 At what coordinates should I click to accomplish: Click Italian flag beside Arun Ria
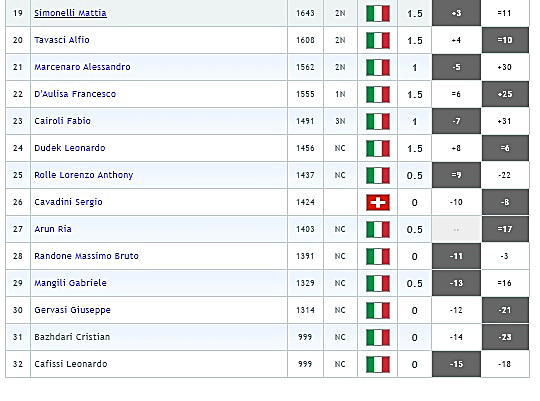click(378, 229)
